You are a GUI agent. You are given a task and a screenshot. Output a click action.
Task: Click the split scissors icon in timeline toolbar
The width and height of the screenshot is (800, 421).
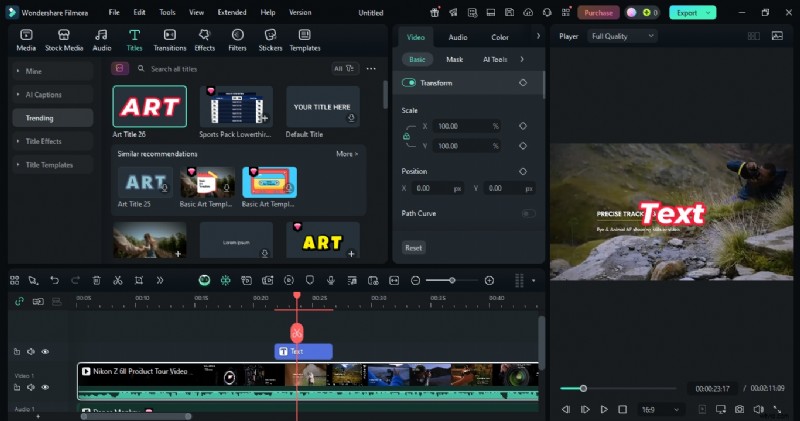click(x=117, y=280)
